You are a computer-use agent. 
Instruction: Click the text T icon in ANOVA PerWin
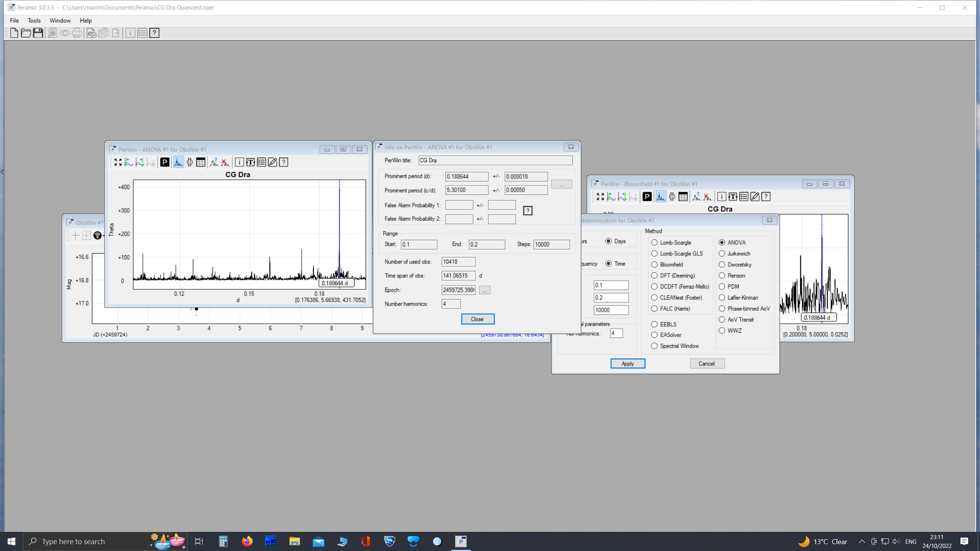pos(250,162)
